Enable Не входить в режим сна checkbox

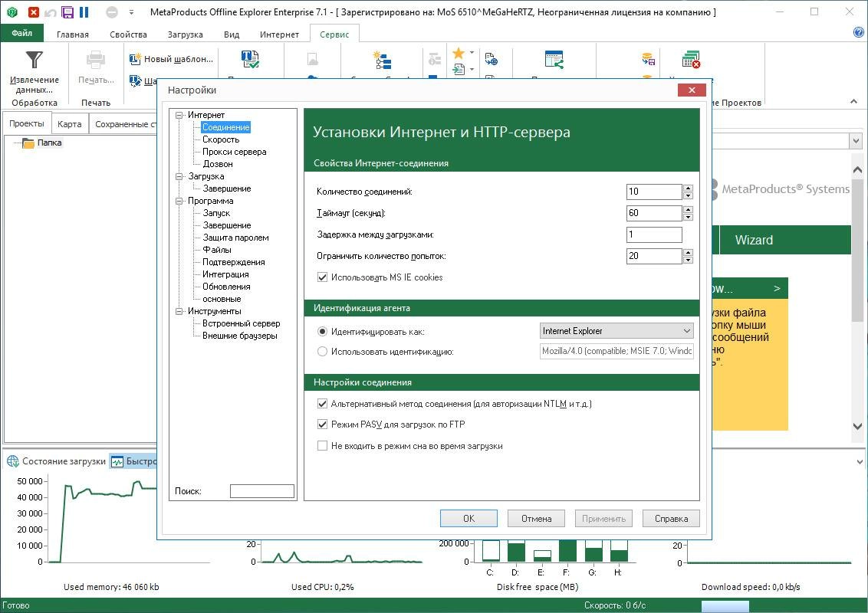(322, 445)
